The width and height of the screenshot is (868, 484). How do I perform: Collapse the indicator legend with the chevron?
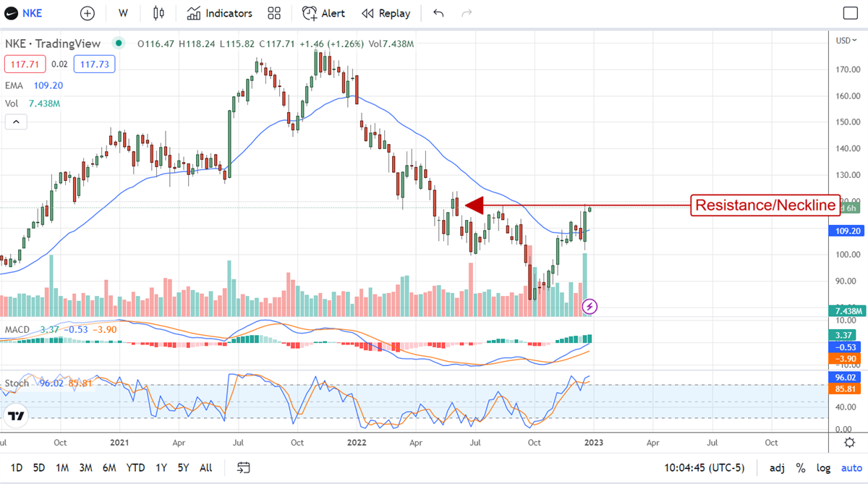15,122
